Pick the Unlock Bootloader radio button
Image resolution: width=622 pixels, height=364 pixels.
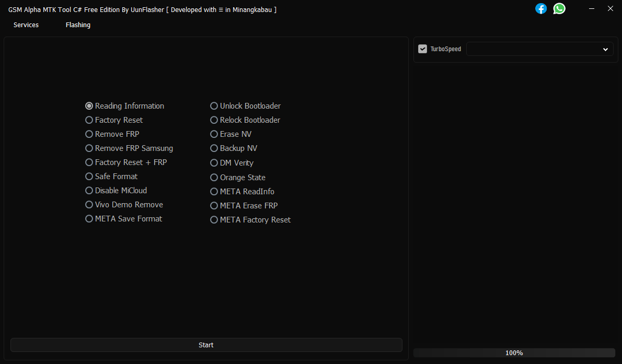pos(214,106)
